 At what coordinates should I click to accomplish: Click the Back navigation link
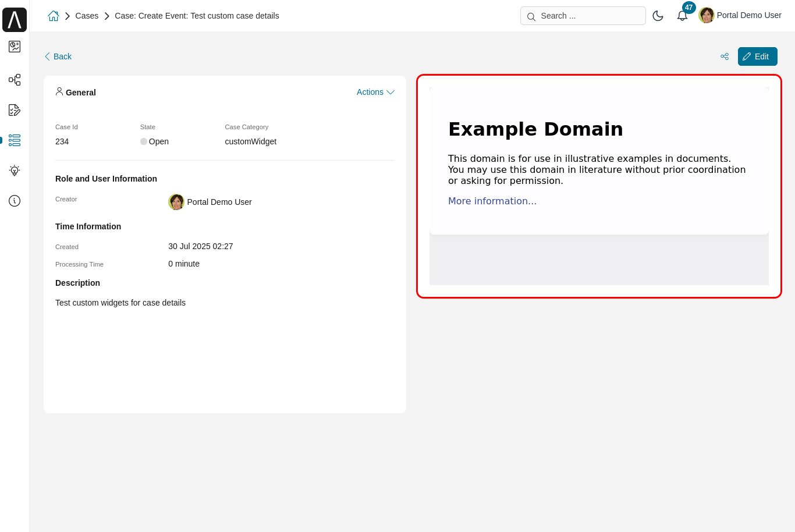click(x=58, y=56)
